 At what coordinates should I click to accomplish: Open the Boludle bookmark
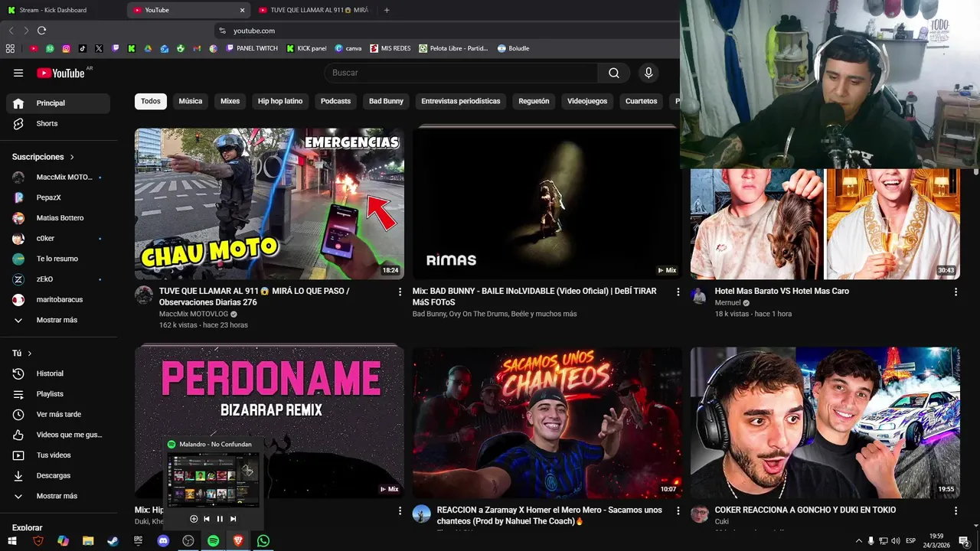pyautogui.click(x=513, y=48)
